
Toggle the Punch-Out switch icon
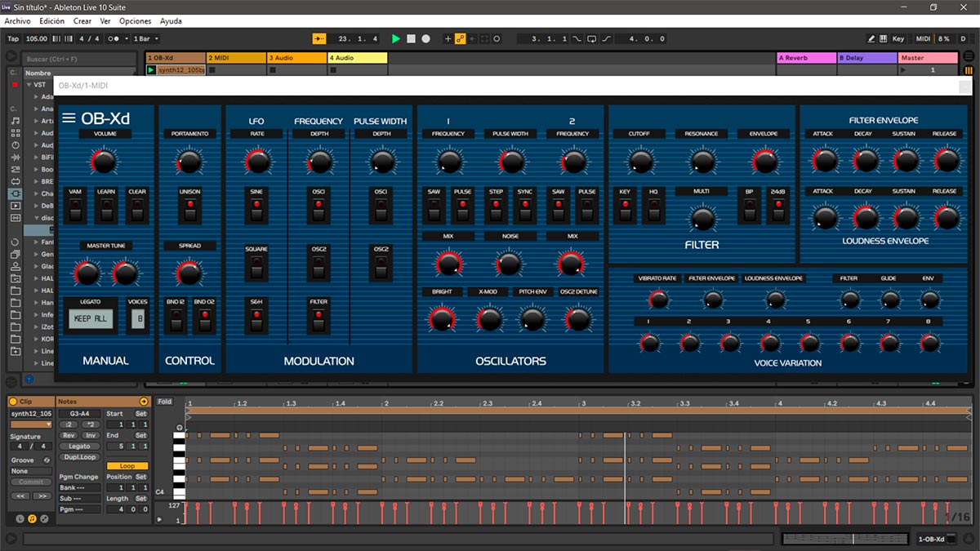coord(606,38)
